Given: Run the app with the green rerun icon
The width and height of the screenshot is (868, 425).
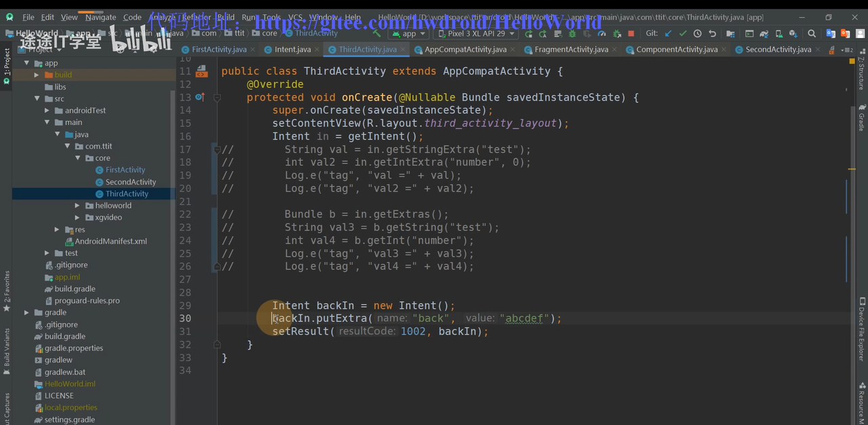Looking at the screenshot, I should (x=528, y=33).
